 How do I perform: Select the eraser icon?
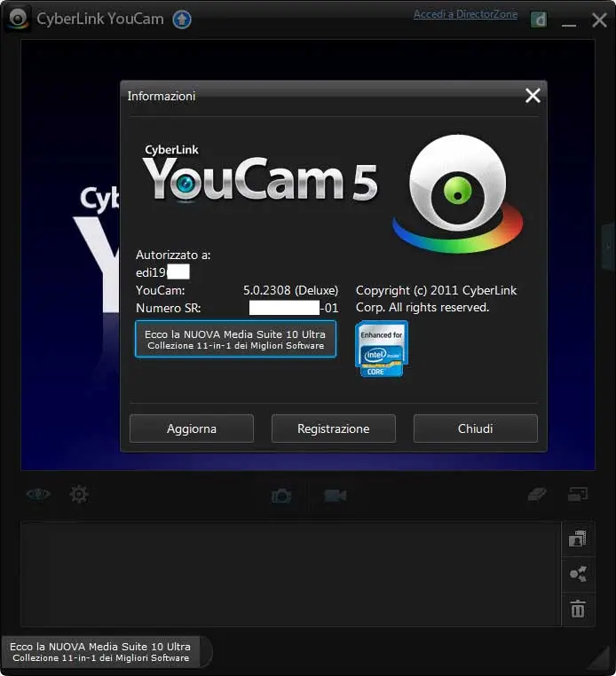tap(537, 494)
